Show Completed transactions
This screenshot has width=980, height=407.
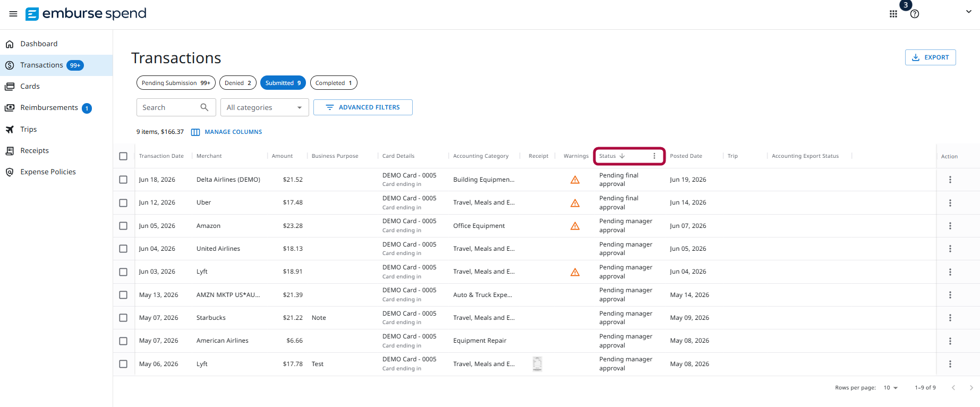coord(334,83)
